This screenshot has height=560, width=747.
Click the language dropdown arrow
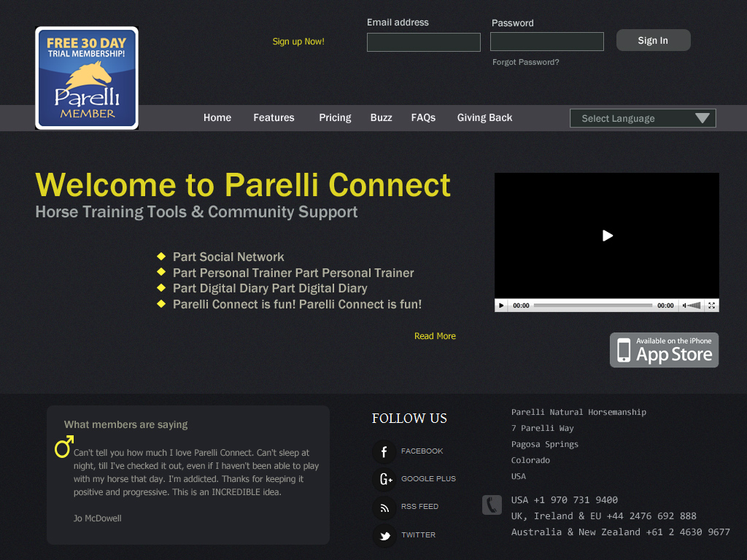point(703,117)
